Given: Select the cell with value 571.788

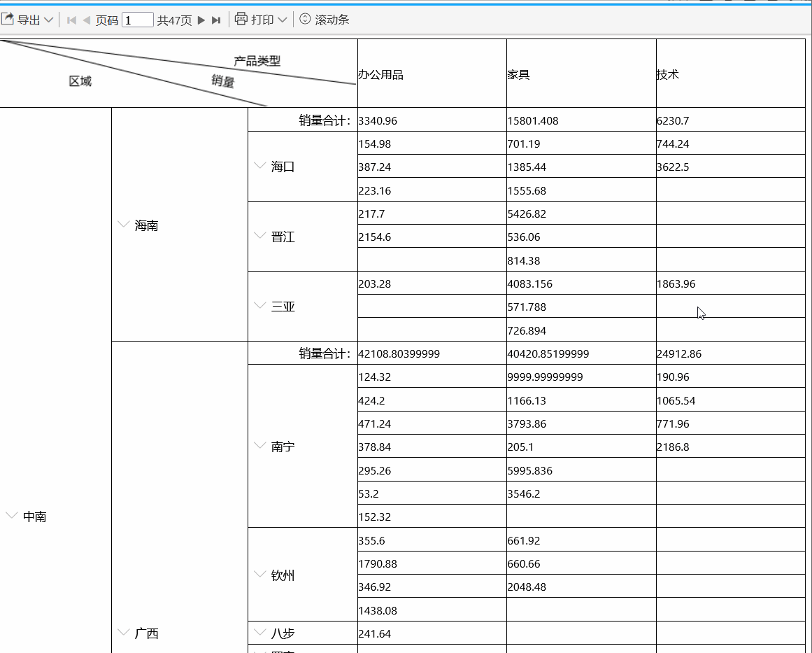Looking at the screenshot, I should [x=581, y=307].
